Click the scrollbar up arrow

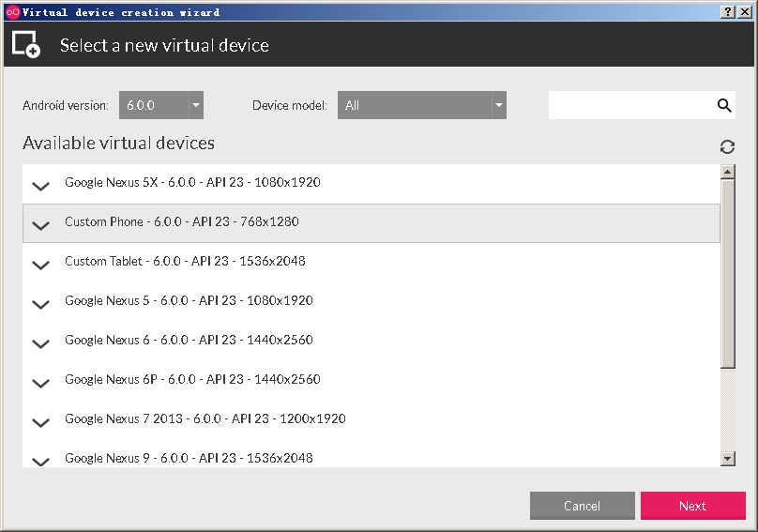[728, 172]
